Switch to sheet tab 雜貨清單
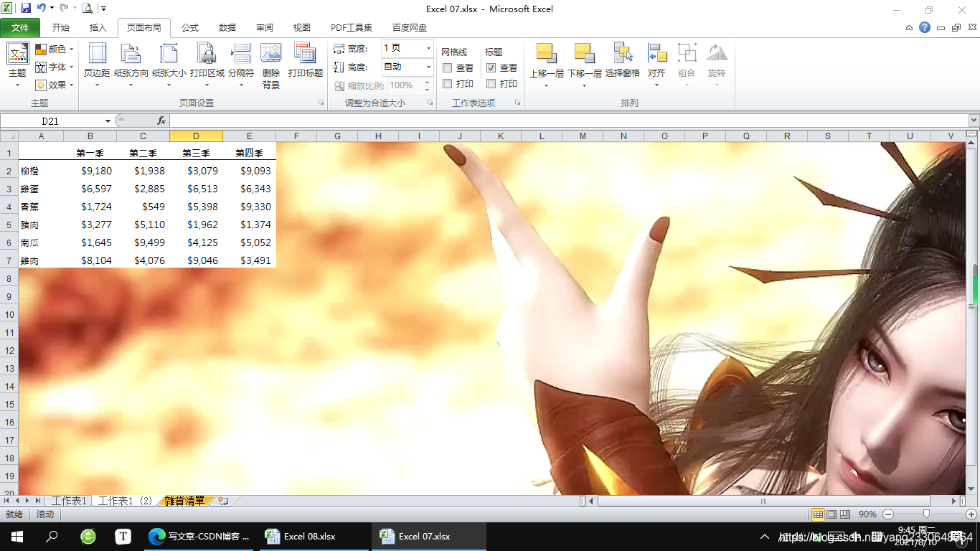Screen dimensions: 980x551 click(184, 501)
